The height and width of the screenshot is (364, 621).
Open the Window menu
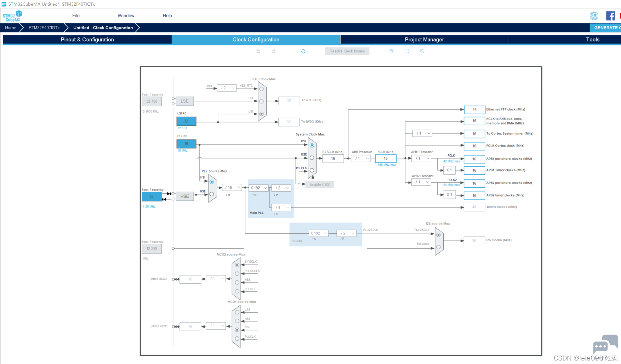click(126, 16)
